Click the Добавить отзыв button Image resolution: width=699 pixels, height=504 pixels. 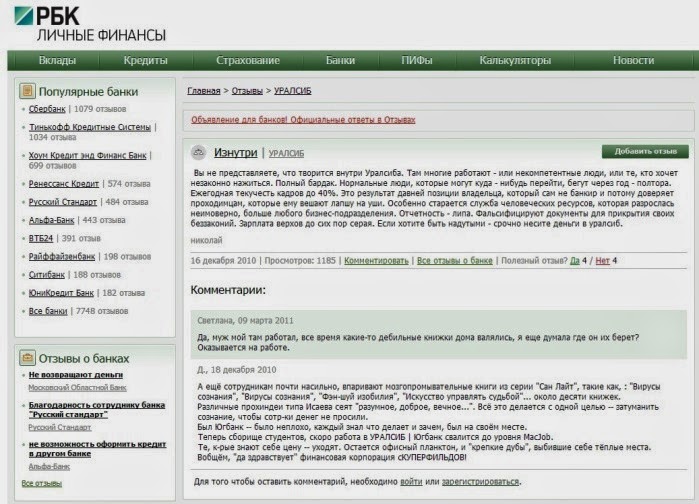click(645, 152)
